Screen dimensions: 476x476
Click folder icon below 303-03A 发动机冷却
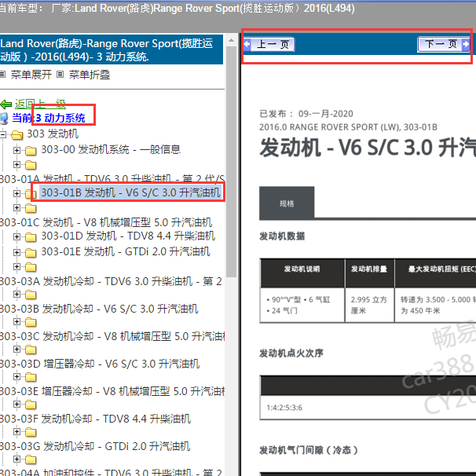31,295
